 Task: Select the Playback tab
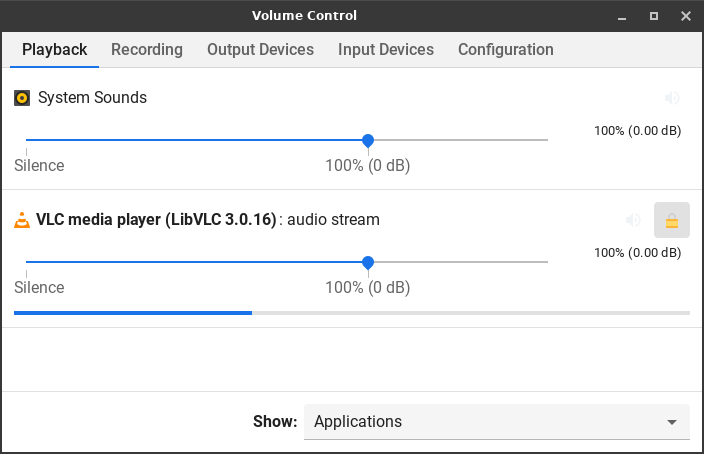click(55, 50)
